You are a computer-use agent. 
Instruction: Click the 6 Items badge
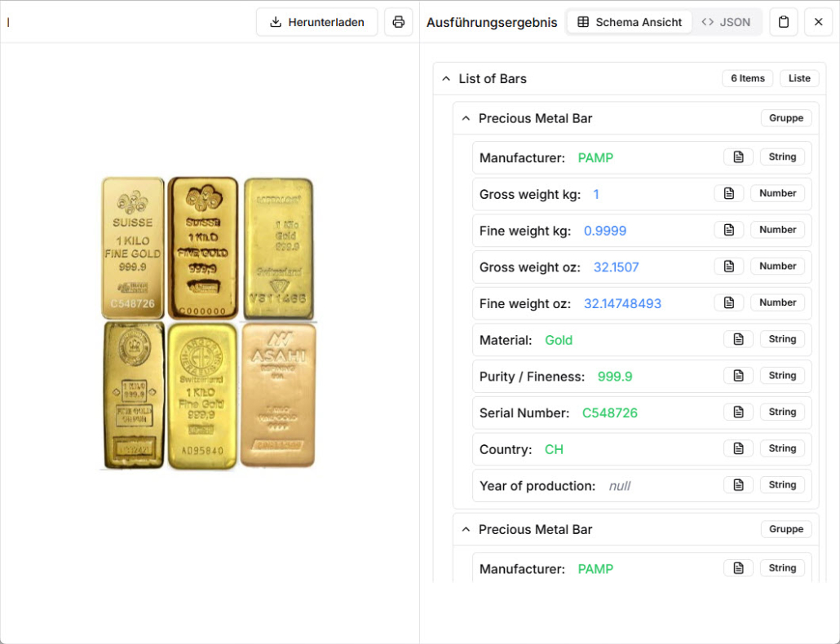(x=747, y=78)
